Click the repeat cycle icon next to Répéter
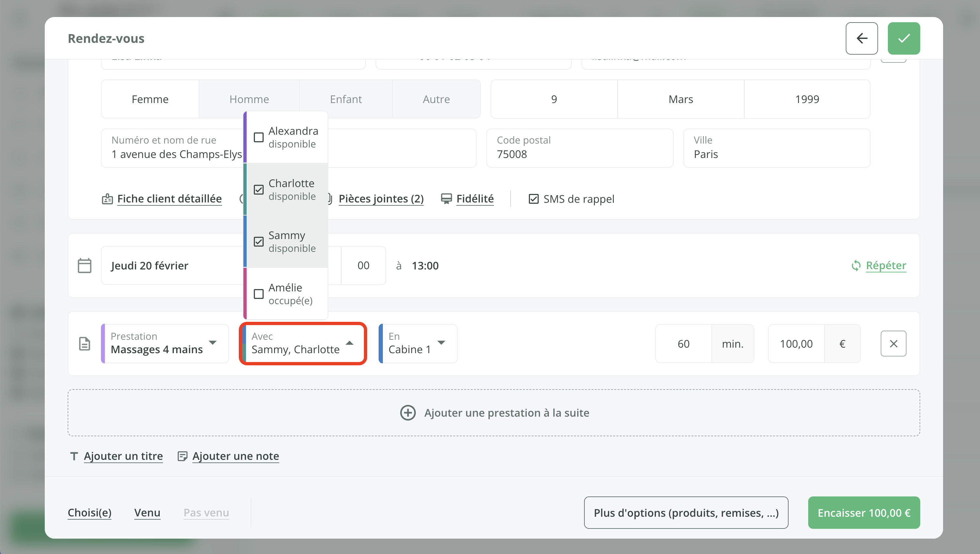 pos(856,265)
